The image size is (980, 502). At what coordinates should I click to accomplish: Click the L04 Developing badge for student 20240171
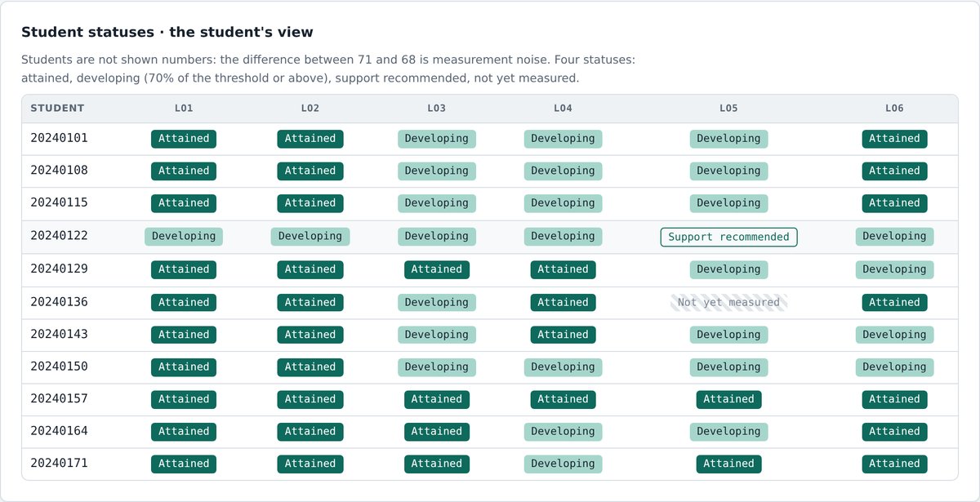coord(563,464)
